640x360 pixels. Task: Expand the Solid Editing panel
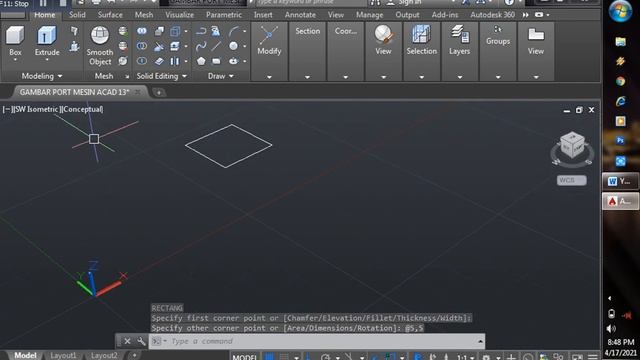click(162, 76)
